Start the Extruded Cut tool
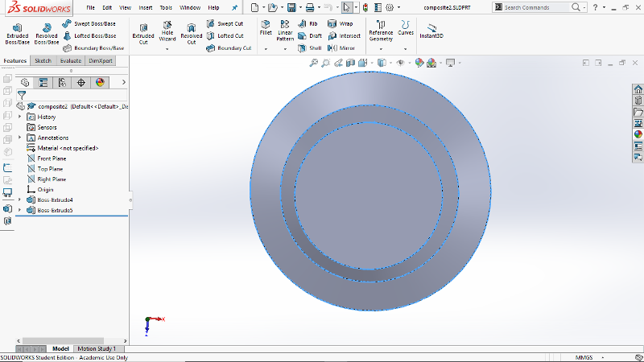This screenshot has height=362, width=644. tap(143, 34)
